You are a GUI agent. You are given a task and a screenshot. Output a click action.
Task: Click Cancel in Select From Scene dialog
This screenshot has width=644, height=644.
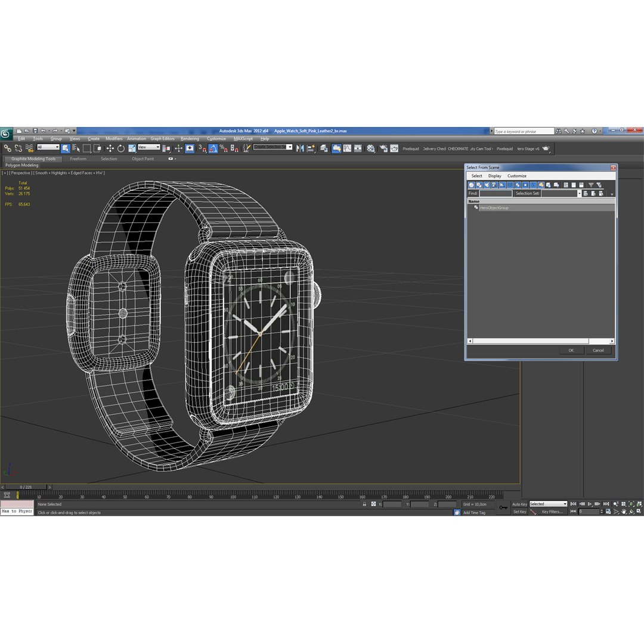598,351
